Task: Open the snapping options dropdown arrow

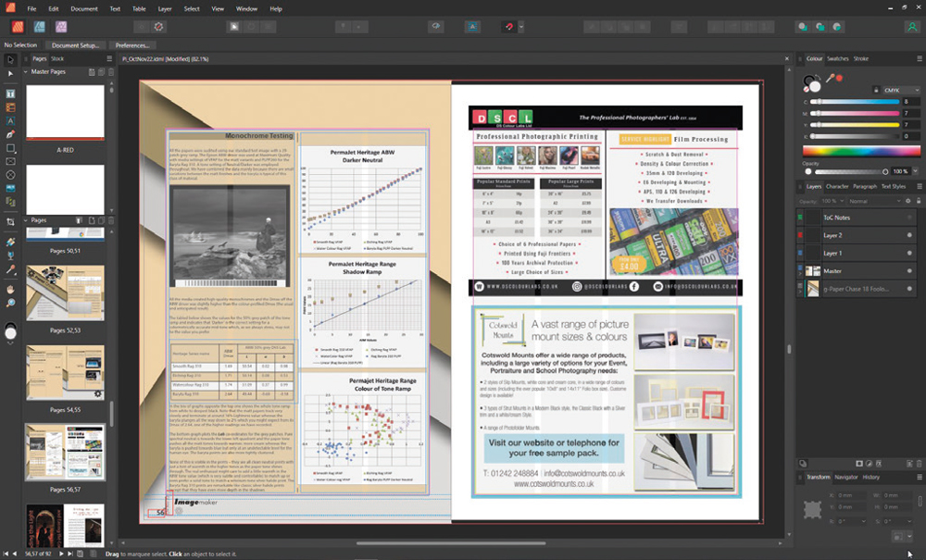Action: point(520,27)
